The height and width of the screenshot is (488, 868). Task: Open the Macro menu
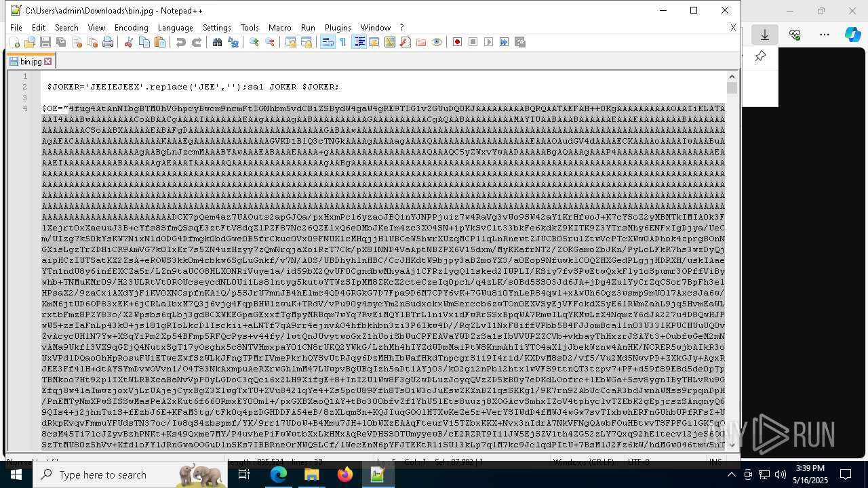[279, 28]
